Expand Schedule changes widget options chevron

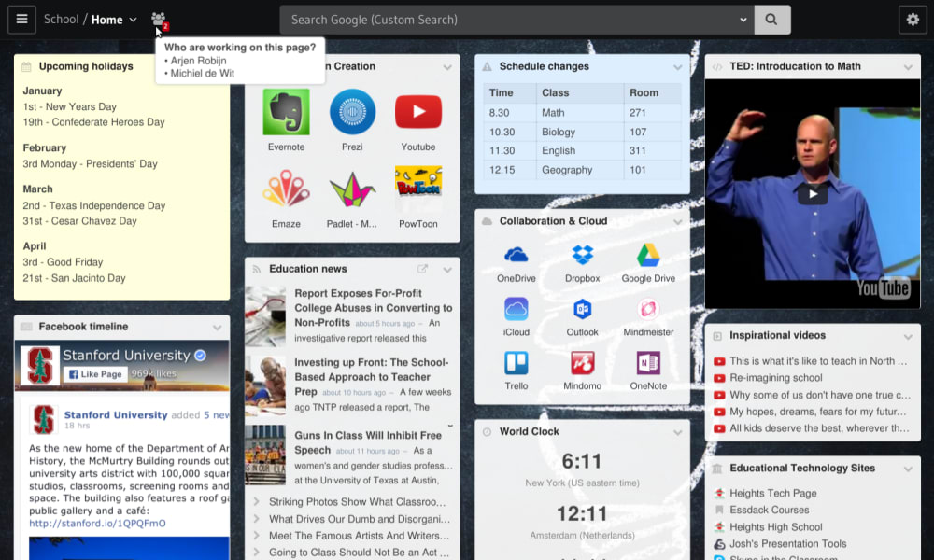[x=677, y=67]
